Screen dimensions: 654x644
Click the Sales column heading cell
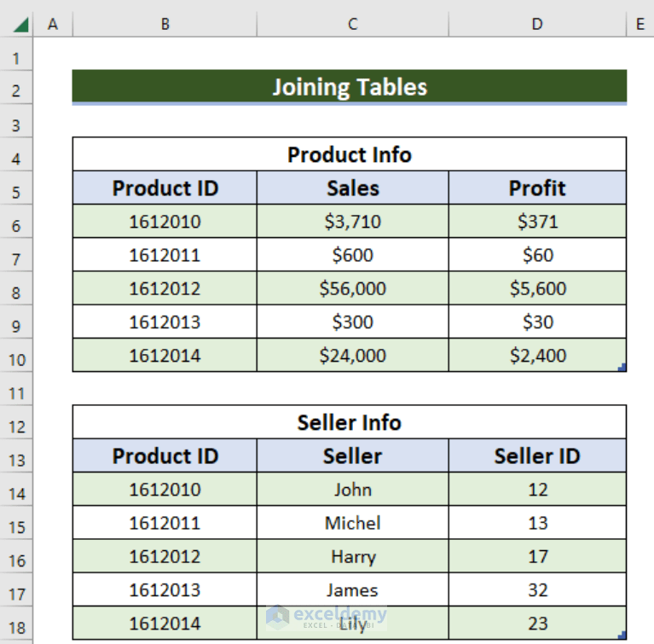[352, 189]
